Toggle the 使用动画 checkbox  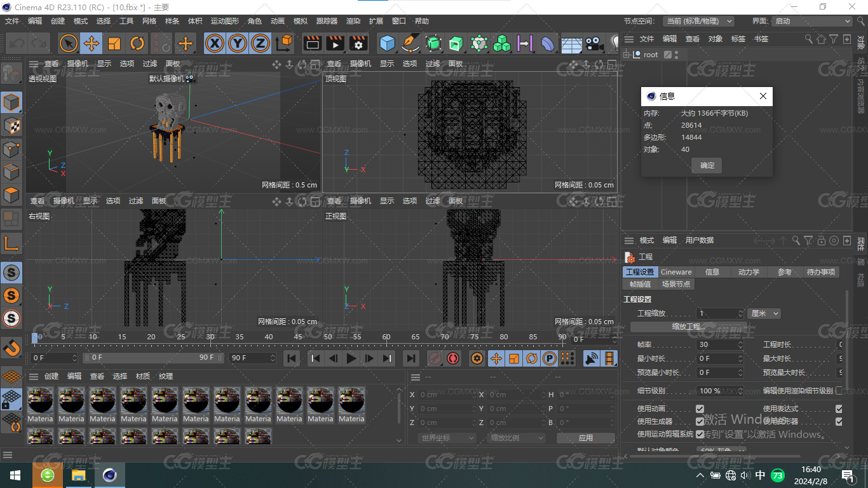[700, 409]
